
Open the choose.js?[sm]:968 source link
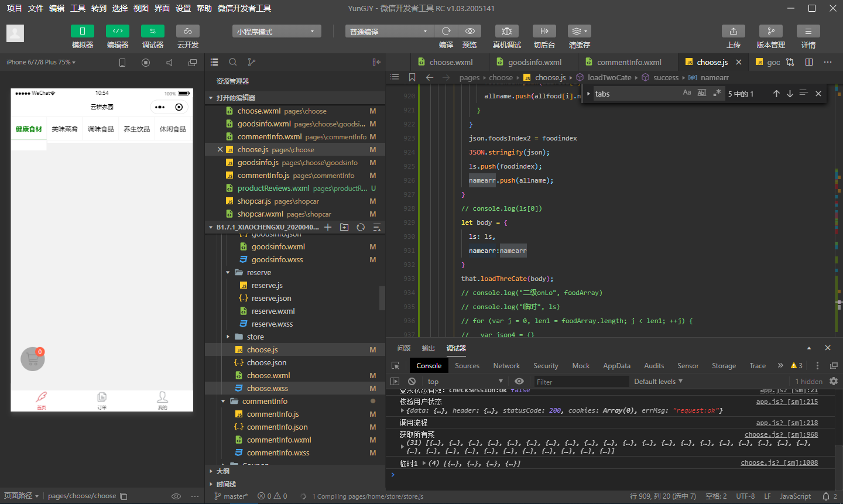pos(781,434)
